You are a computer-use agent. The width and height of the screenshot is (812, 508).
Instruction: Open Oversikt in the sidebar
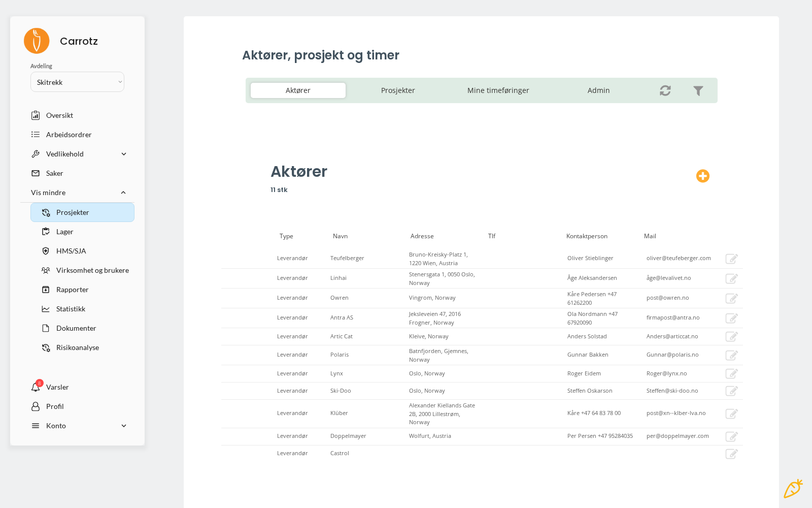pos(59,115)
